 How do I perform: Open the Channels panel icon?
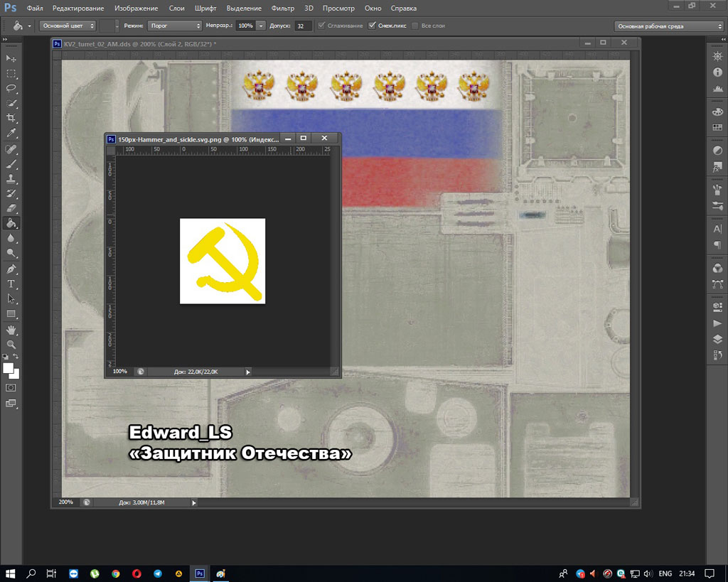[717, 268]
